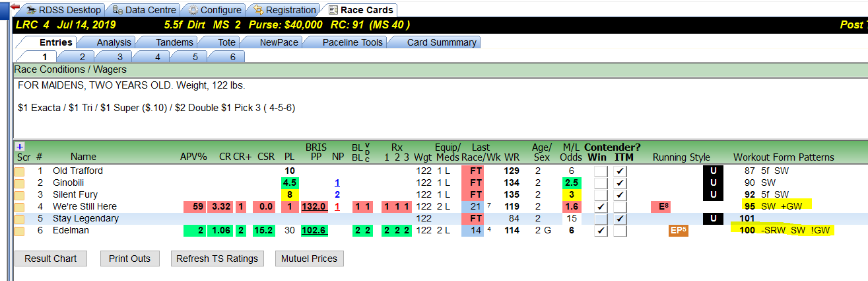
Task: Click red NP link in We're Still Here row
Action: [x=337, y=207]
